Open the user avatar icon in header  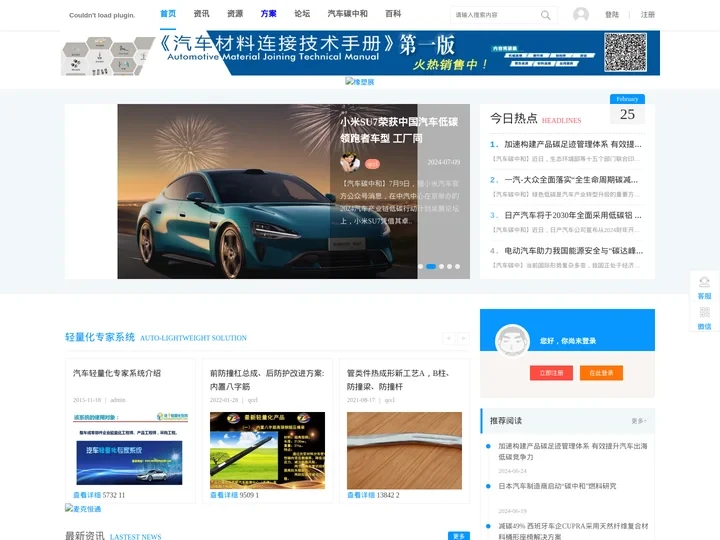coord(581,15)
